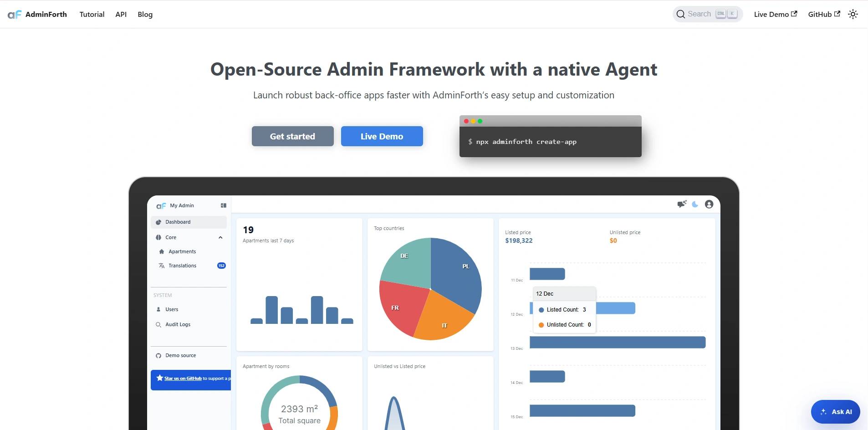
Task: Toggle the site light/dark theme sun icon
Action: tap(853, 14)
